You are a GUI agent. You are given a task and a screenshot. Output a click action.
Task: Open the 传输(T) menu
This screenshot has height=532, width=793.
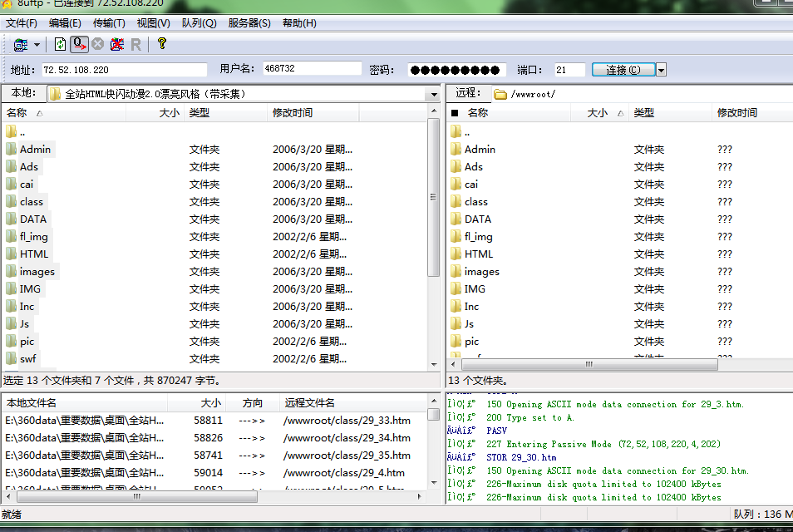coord(109,23)
